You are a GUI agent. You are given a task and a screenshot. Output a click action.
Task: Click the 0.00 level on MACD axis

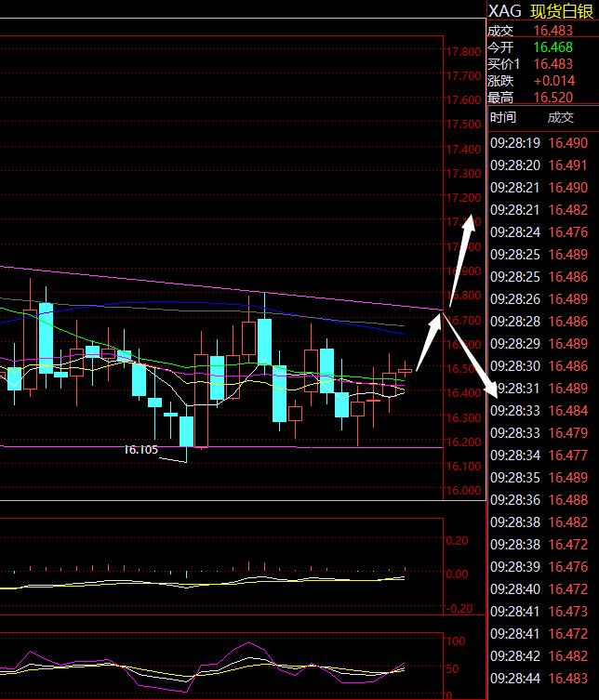(x=457, y=575)
